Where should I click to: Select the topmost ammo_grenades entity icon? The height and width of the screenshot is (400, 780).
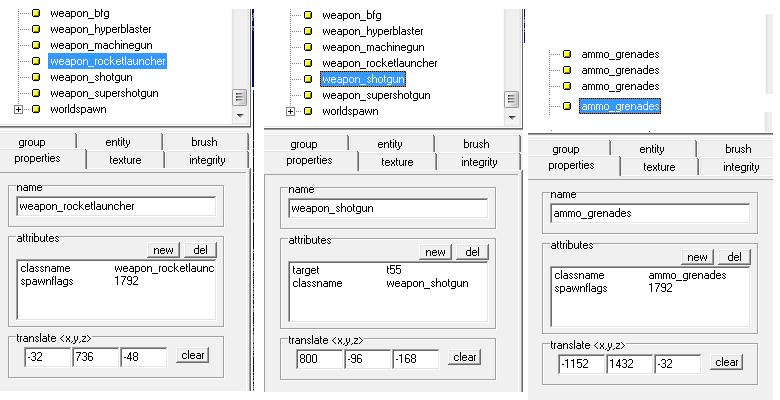tap(567, 54)
